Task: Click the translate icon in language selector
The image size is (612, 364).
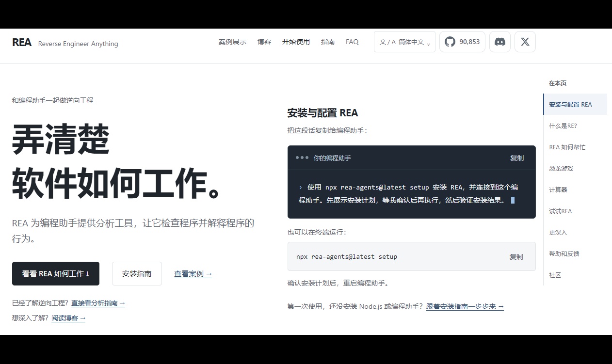Action: (x=387, y=42)
